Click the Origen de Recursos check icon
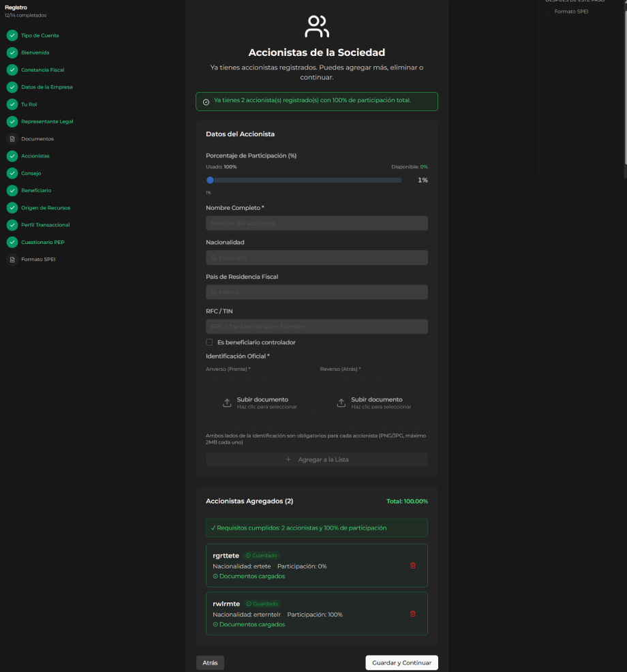The image size is (627, 672). tap(12, 208)
